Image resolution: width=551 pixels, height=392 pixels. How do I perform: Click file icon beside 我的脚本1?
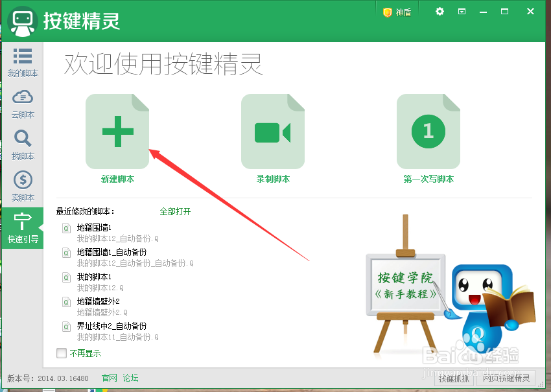click(66, 277)
